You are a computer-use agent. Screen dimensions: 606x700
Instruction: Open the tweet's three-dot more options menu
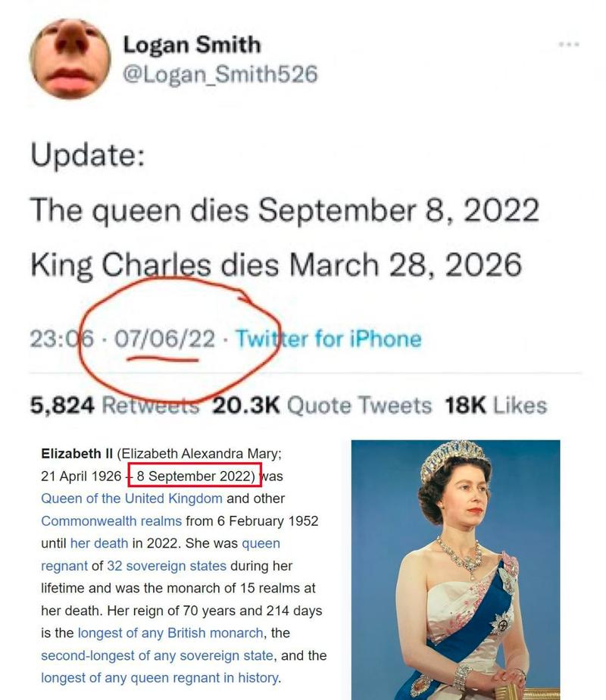tap(568, 45)
